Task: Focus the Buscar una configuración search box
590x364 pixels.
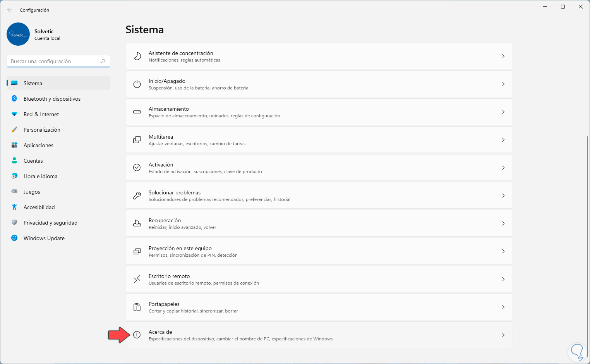Action: point(54,61)
